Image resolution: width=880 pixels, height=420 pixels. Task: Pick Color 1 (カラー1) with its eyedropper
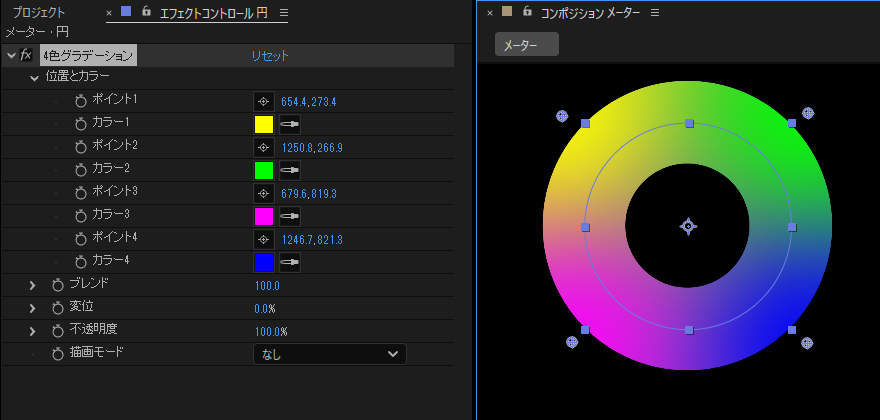290,124
